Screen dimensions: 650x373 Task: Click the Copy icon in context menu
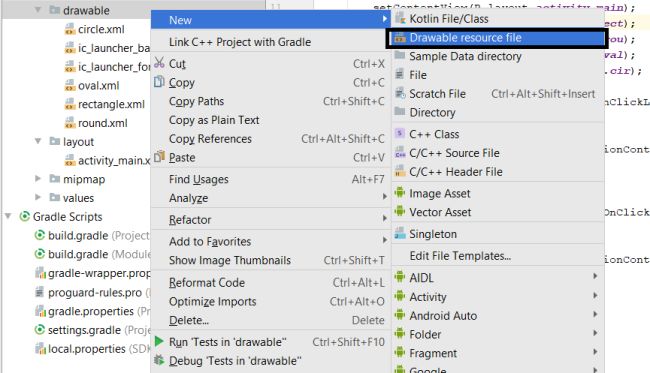click(x=159, y=82)
